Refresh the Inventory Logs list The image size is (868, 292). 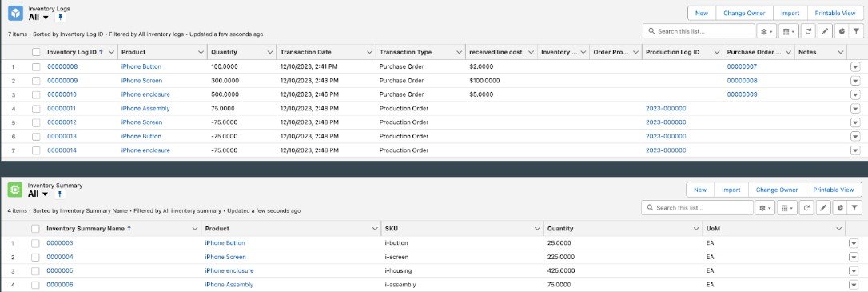(x=808, y=31)
